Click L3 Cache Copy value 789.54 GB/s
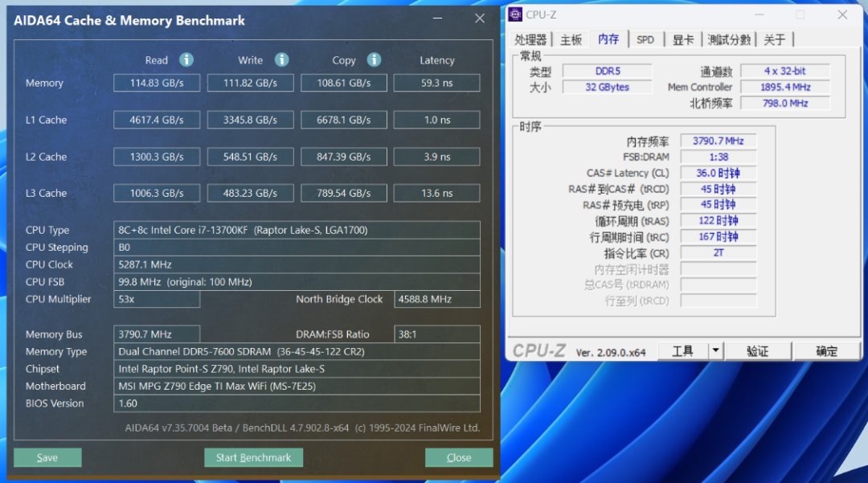This screenshot has height=483, width=868. pos(344,193)
